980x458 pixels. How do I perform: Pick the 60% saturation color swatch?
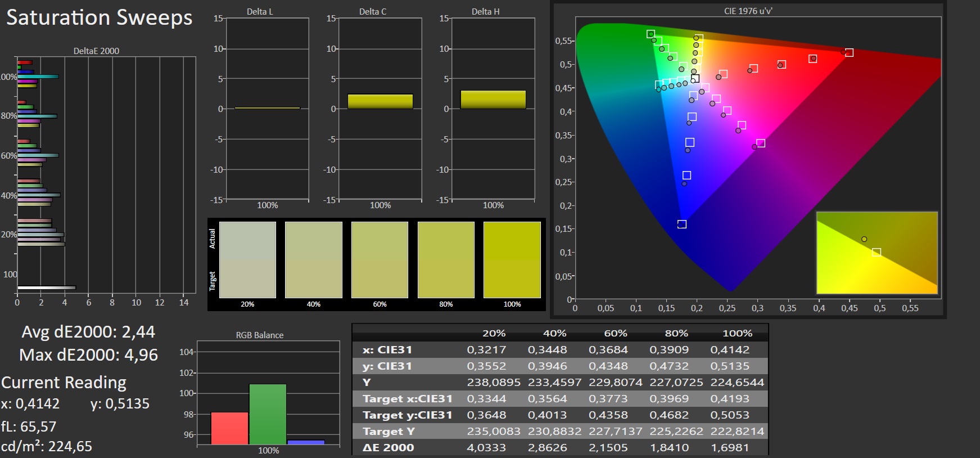[380, 259]
